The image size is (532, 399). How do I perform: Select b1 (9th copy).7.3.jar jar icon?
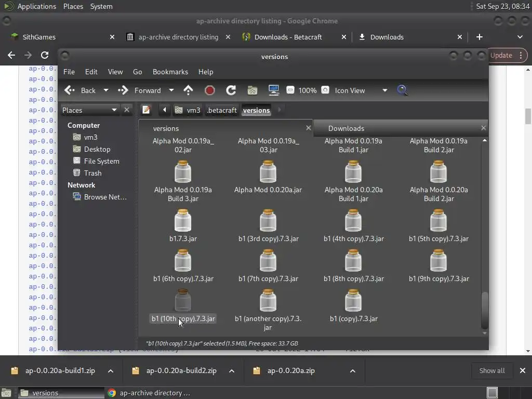click(x=438, y=261)
